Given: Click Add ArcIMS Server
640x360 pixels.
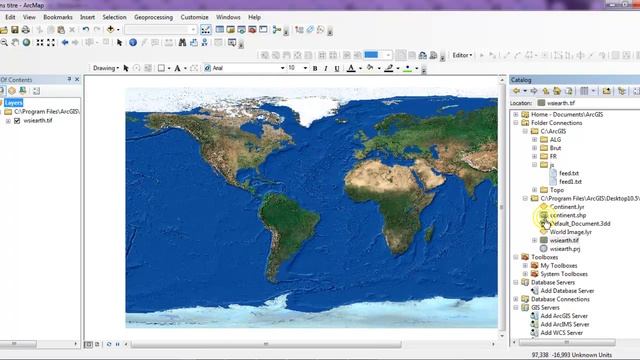Looking at the screenshot, I should point(565,324).
